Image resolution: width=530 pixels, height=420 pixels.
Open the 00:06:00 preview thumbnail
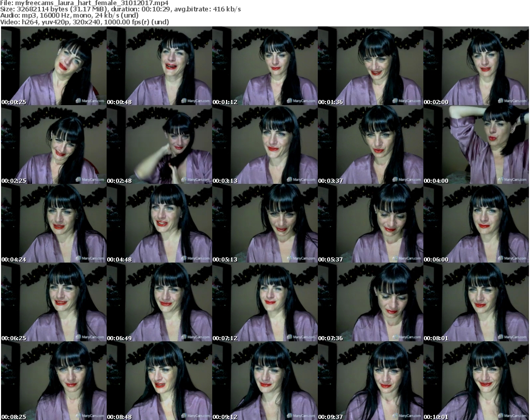click(x=476, y=224)
